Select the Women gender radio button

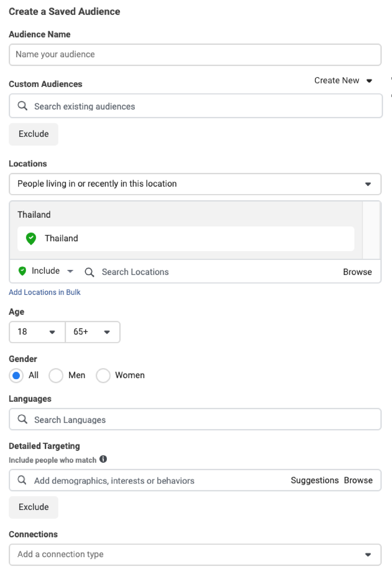tap(103, 376)
